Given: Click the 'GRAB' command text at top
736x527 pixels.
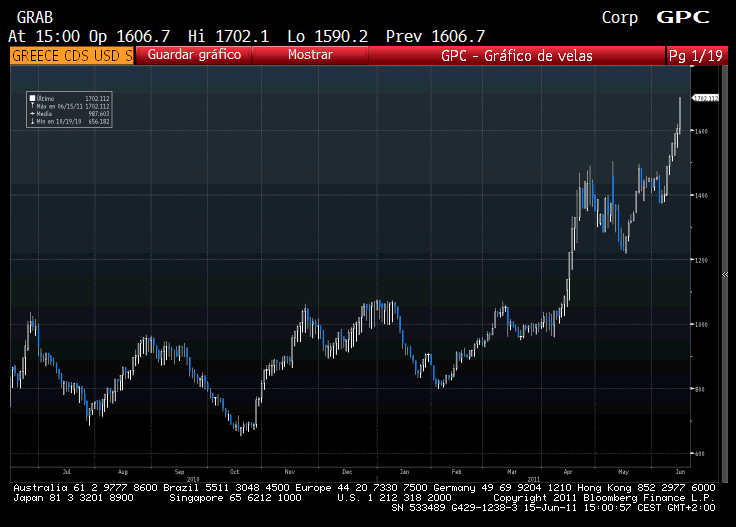Looking at the screenshot, I should [x=35, y=17].
